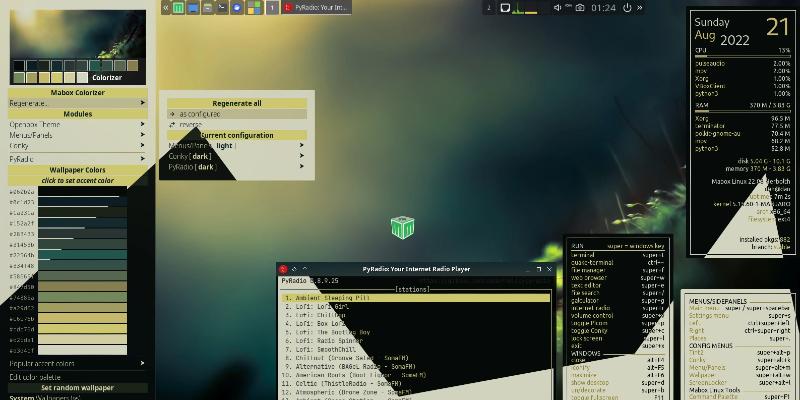Expand the Regenerate submenu
Viewport: 800px width, 400px height.
coord(77,103)
